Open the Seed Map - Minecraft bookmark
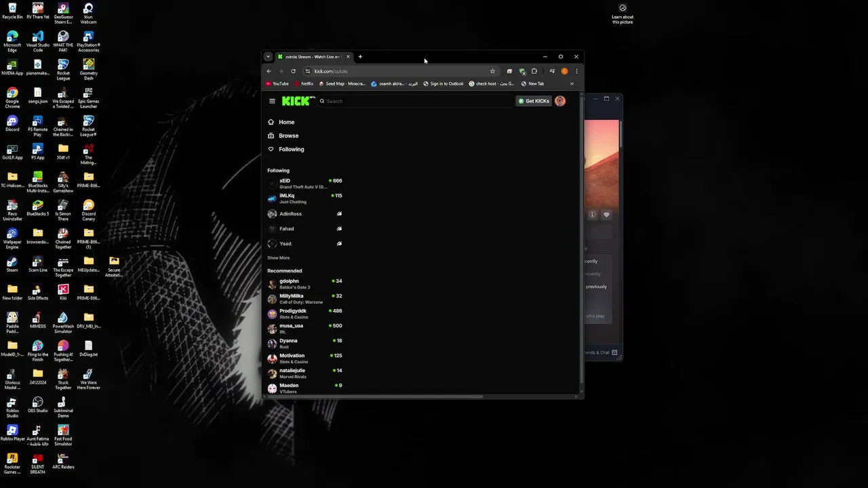This screenshot has width=868, height=488. [x=342, y=84]
